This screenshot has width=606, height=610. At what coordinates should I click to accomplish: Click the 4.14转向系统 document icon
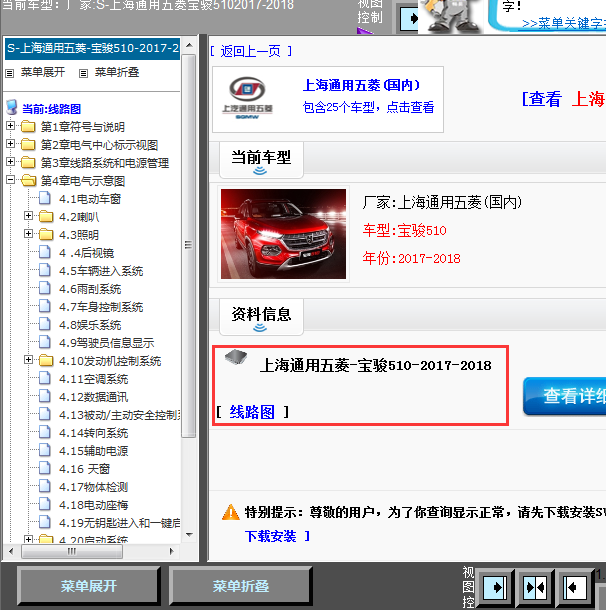point(45,432)
